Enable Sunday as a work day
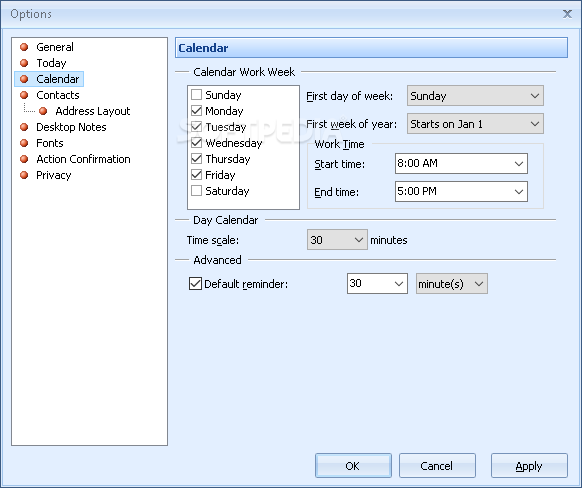Image resolution: width=582 pixels, height=488 pixels. coord(196,95)
